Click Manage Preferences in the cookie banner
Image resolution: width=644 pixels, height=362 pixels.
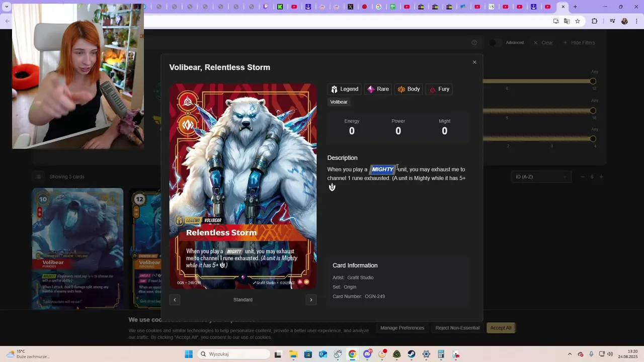(402, 328)
